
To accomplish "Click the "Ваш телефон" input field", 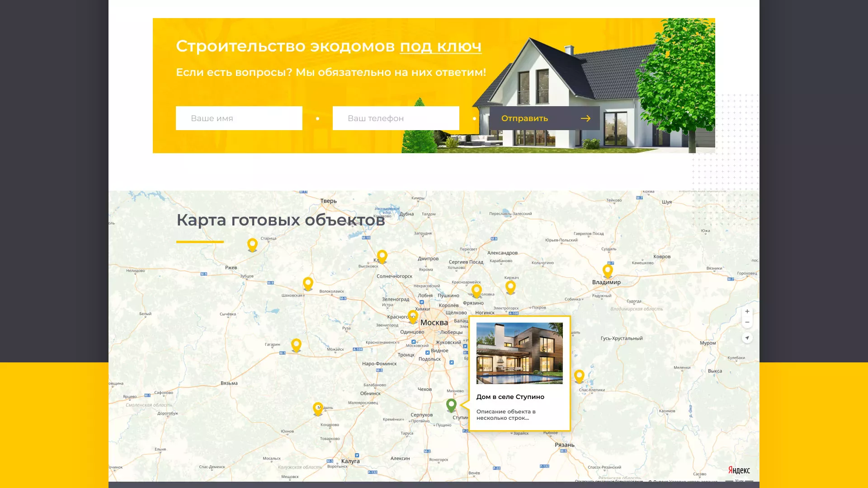I will tap(396, 118).
